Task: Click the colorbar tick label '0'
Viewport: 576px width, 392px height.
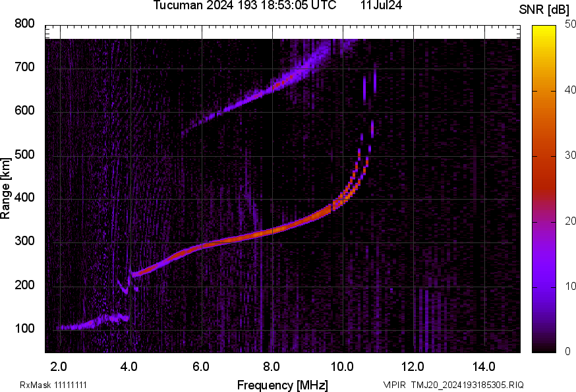Action: 567,352
